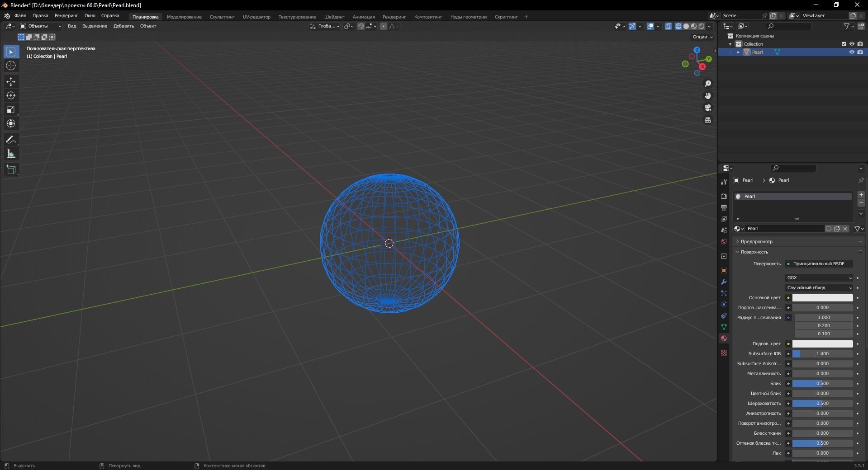Toggle X-ray mode in viewport header
The height and width of the screenshot is (470, 868).
click(669, 26)
